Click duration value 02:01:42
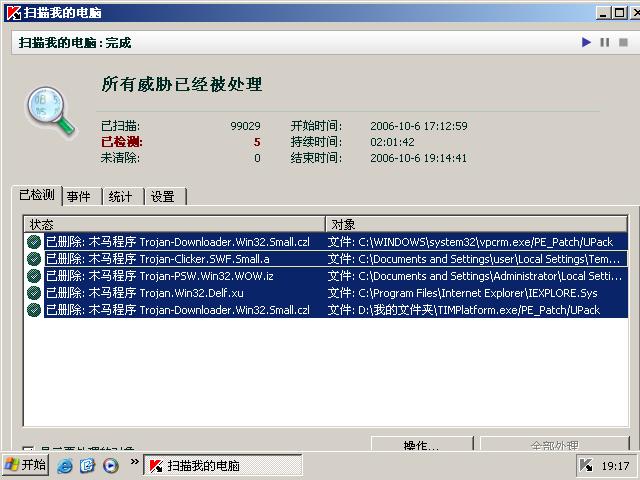640x480 pixels. click(x=392, y=142)
